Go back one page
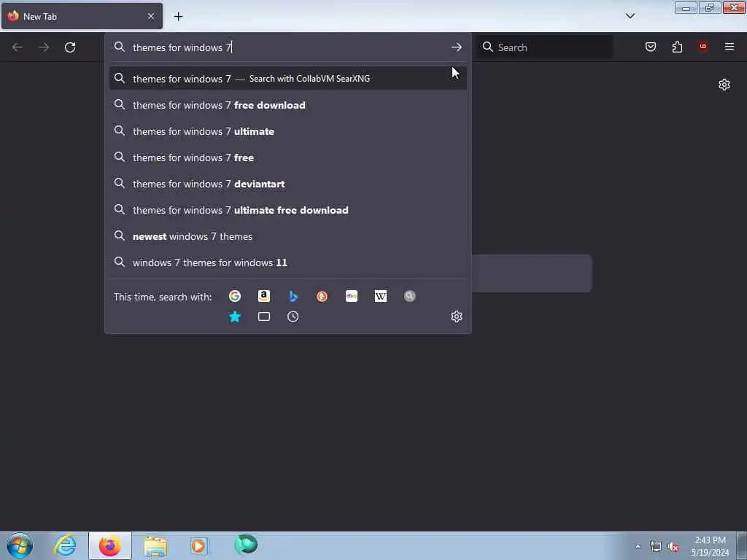 pyautogui.click(x=18, y=47)
